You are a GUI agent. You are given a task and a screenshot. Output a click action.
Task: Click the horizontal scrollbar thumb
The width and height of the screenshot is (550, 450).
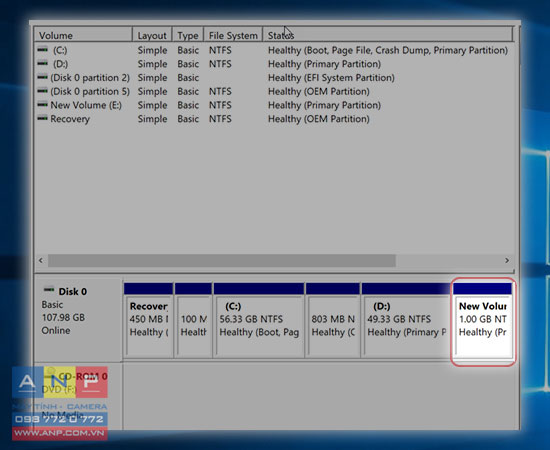coord(222,260)
